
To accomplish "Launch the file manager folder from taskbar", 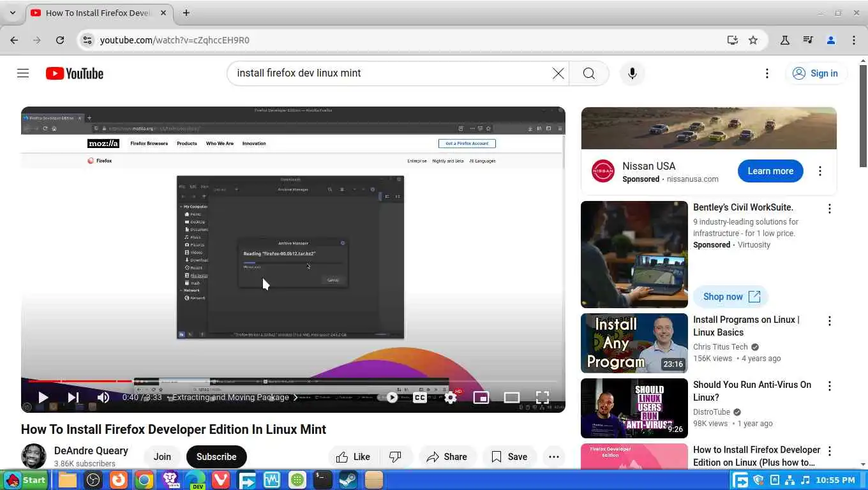I will [x=68, y=480].
